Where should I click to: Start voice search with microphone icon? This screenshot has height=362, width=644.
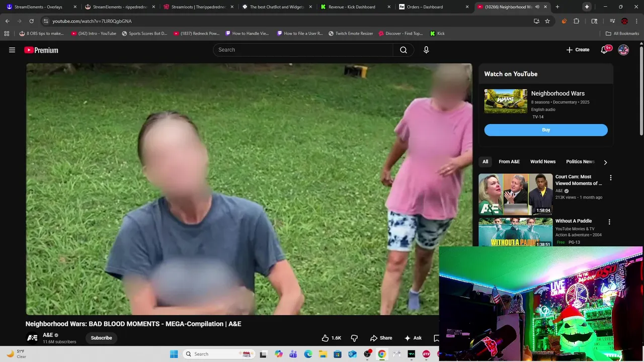426,50
